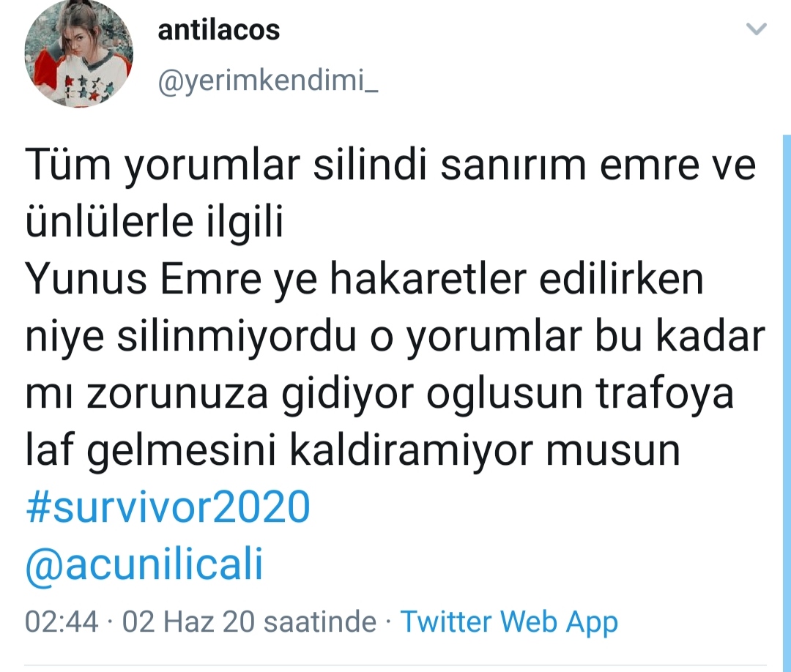Click the word 'saatinde' in the timestamp
The width and height of the screenshot is (791, 672).
(320, 621)
